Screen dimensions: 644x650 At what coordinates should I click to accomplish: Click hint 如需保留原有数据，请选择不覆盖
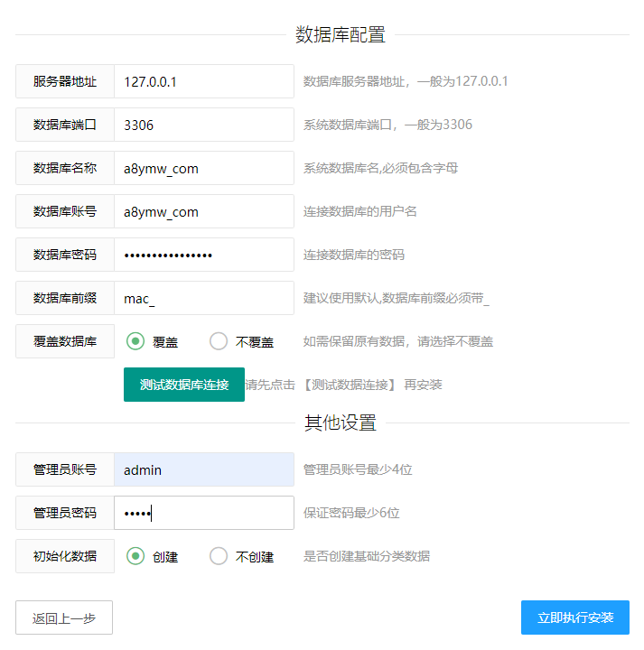click(398, 341)
